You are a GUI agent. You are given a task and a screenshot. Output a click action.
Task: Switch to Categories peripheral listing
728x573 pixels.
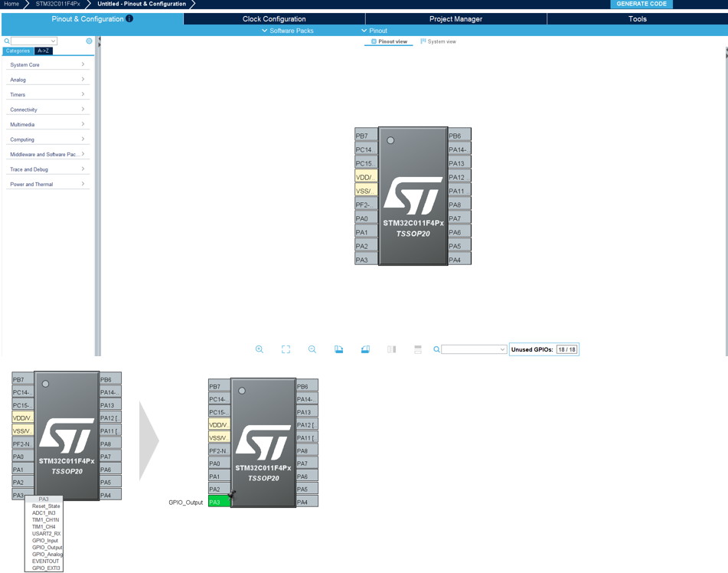(x=18, y=51)
